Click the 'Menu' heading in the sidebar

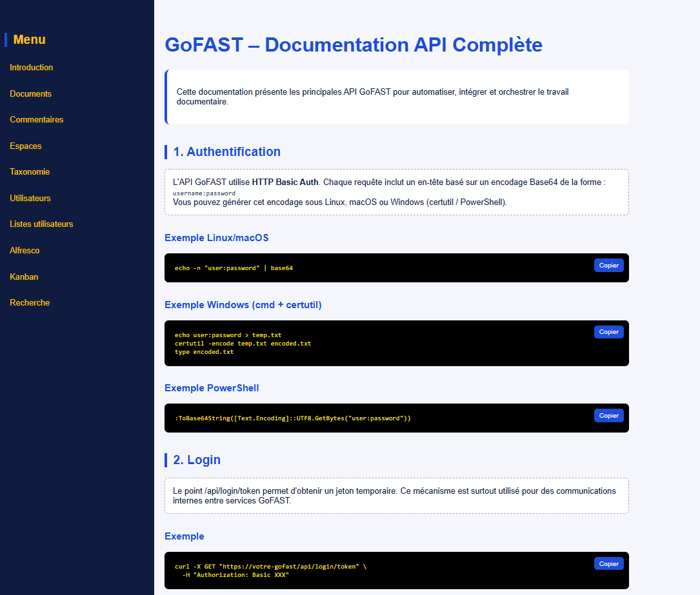point(29,40)
